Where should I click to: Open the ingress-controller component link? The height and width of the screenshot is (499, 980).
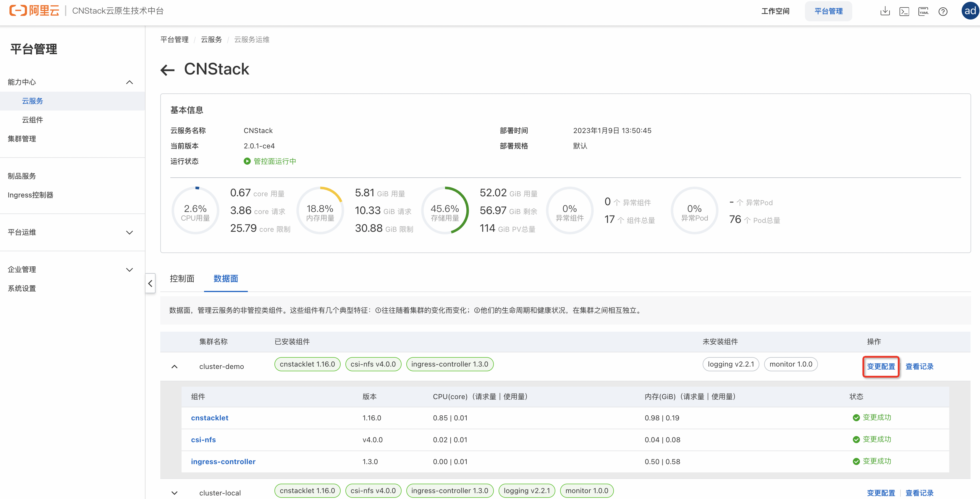coord(223,461)
